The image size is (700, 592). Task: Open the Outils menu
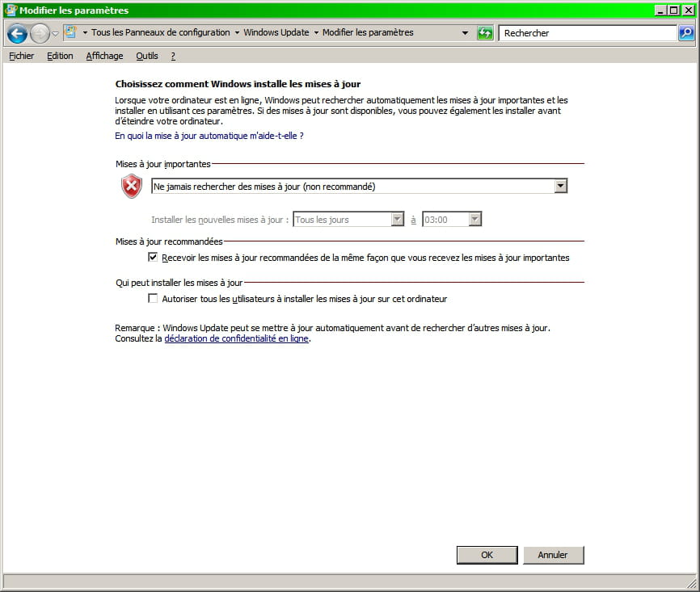point(147,56)
